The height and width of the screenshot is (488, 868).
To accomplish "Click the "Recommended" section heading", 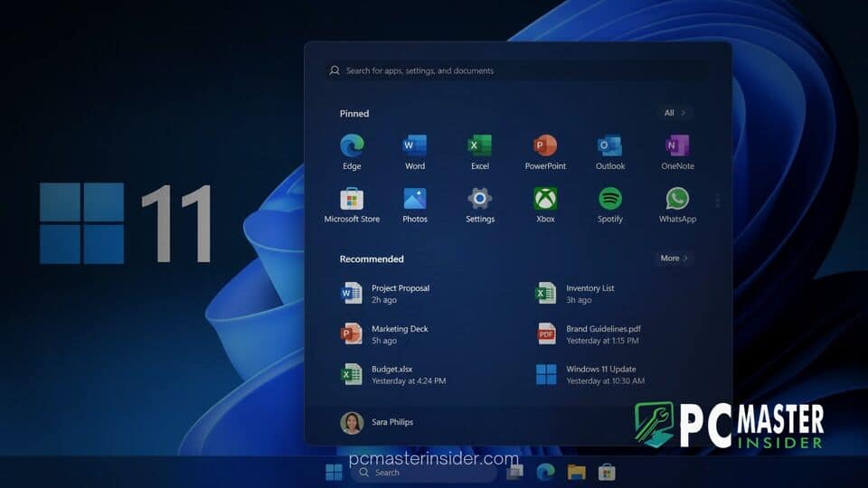I will click(x=372, y=259).
